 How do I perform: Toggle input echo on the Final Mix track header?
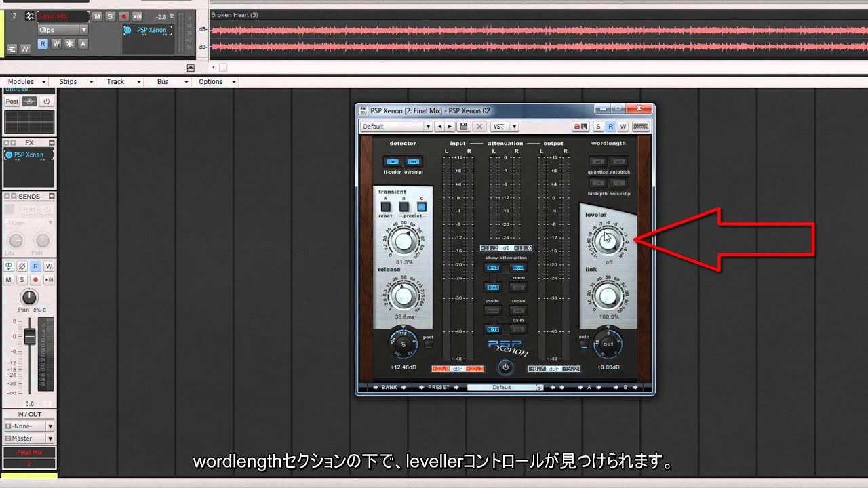137,16
